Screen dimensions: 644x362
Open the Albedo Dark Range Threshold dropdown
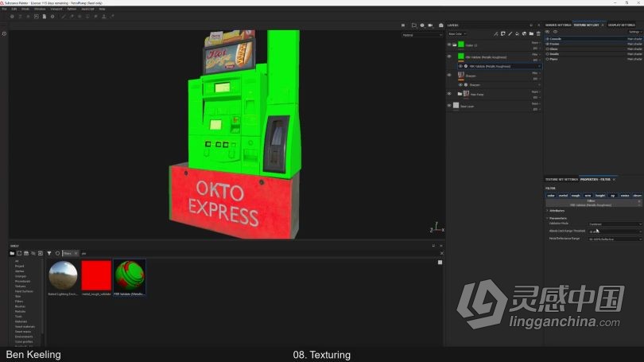615,232
